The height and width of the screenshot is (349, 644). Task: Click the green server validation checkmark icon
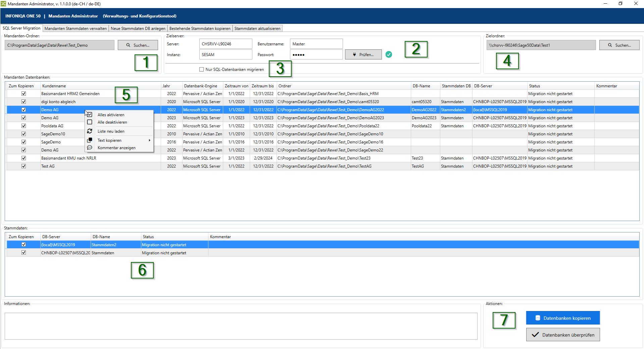tap(389, 54)
